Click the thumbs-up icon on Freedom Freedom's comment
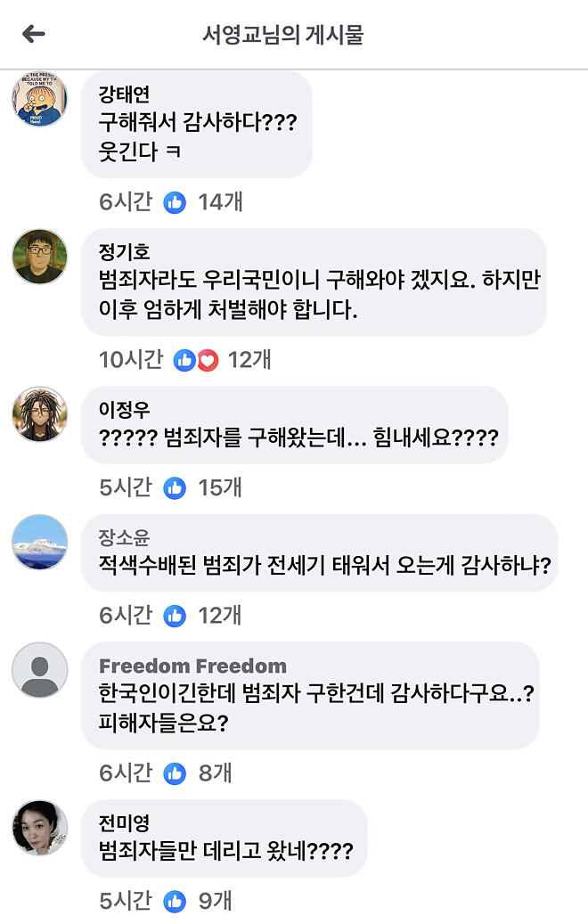 [x=175, y=773]
